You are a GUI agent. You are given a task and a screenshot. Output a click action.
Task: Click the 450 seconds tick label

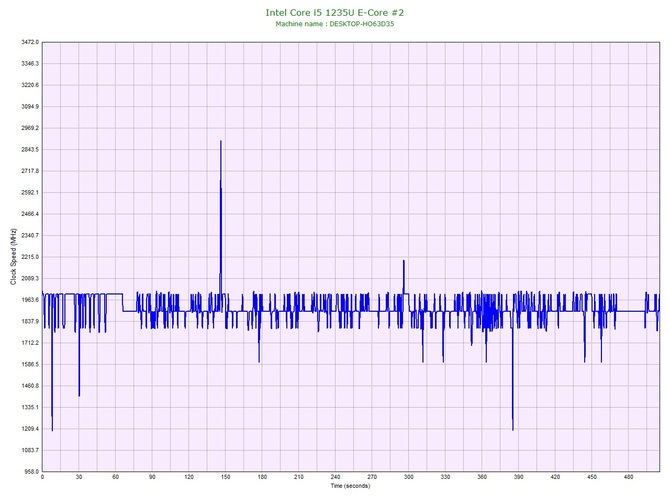click(x=592, y=477)
